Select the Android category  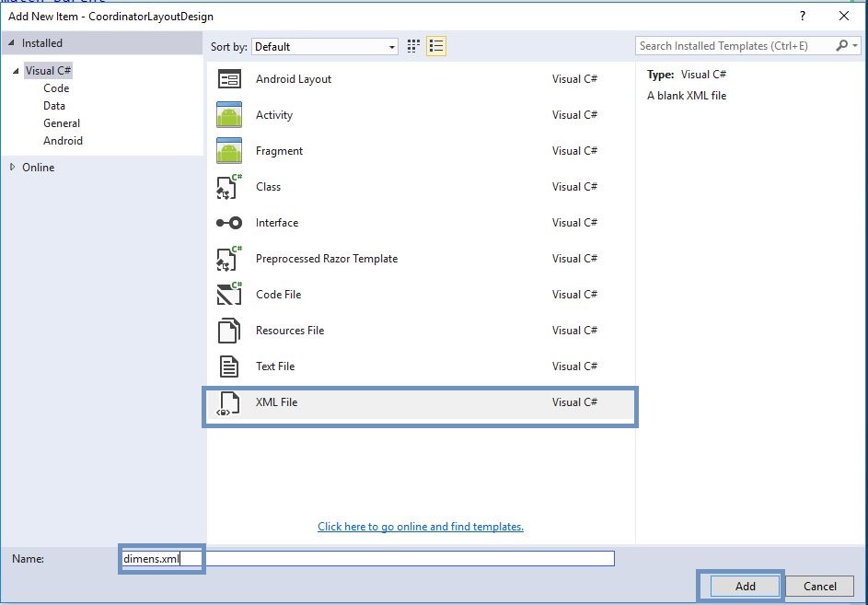click(64, 141)
